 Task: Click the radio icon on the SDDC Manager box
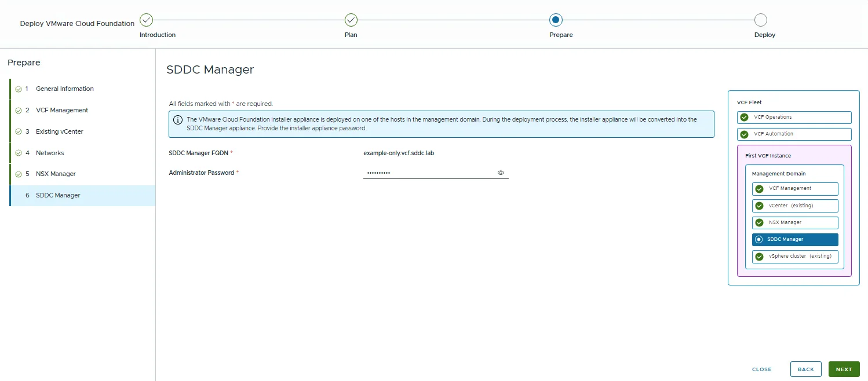(x=759, y=240)
